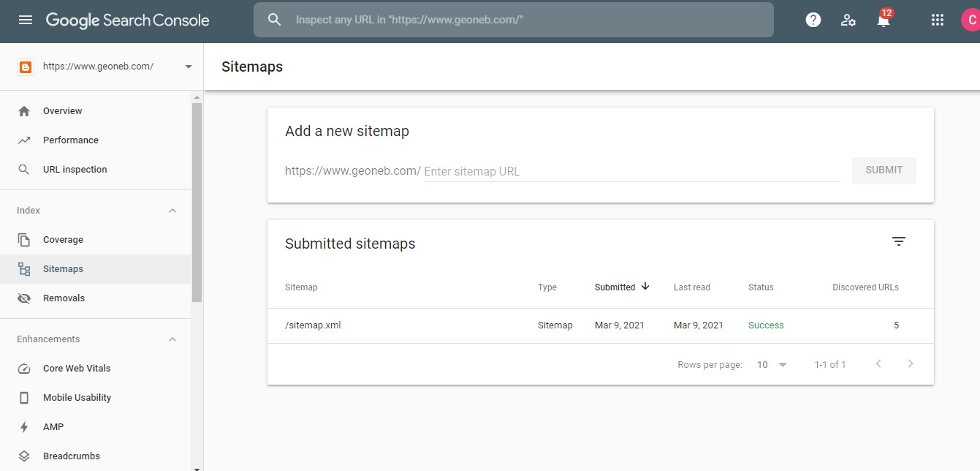Viewport: 980px width, 471px height.
Task: Click the Discovered URLs value 5
Action: (x=896, y=325)
